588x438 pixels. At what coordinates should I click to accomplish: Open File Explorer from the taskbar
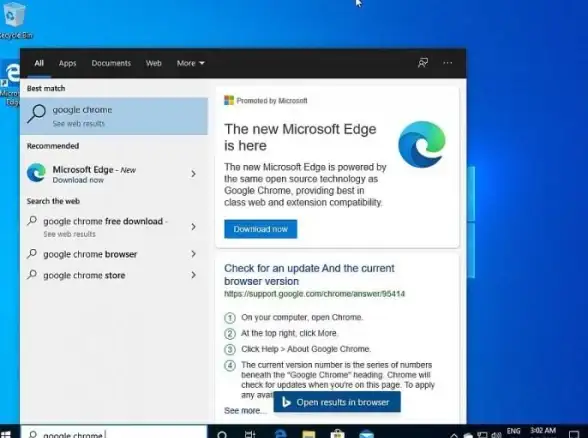click(x=309, y=434)
